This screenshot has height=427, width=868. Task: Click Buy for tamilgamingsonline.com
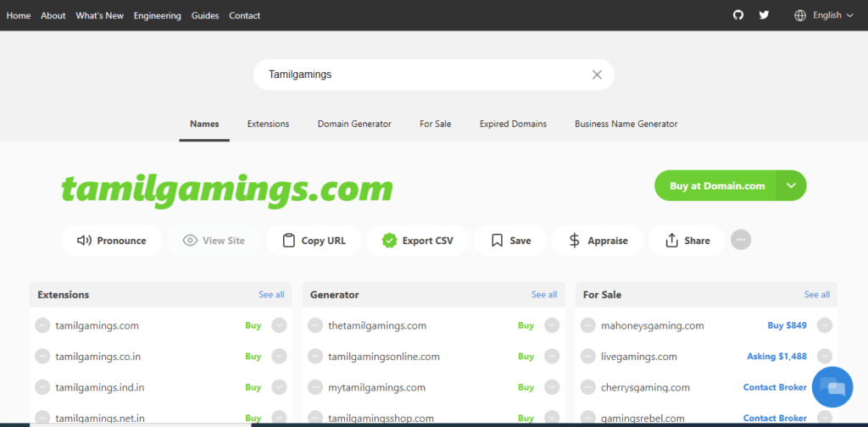pyautogui.click(x=526, y=356)
